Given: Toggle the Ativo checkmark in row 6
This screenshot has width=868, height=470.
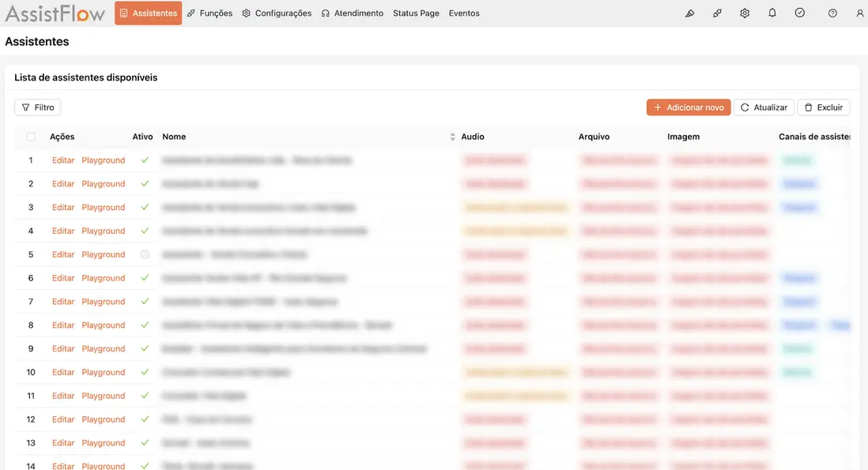Looking at the screenshot, I should (145, 278).
